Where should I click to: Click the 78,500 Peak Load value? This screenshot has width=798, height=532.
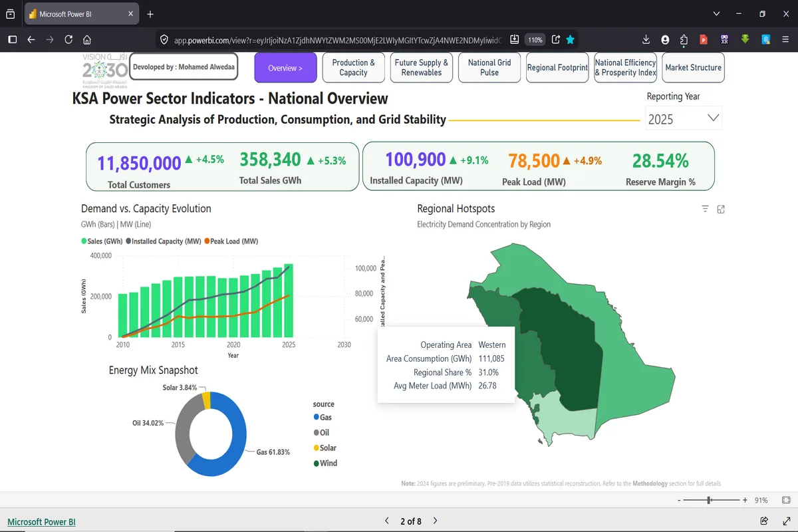point(534,161)
